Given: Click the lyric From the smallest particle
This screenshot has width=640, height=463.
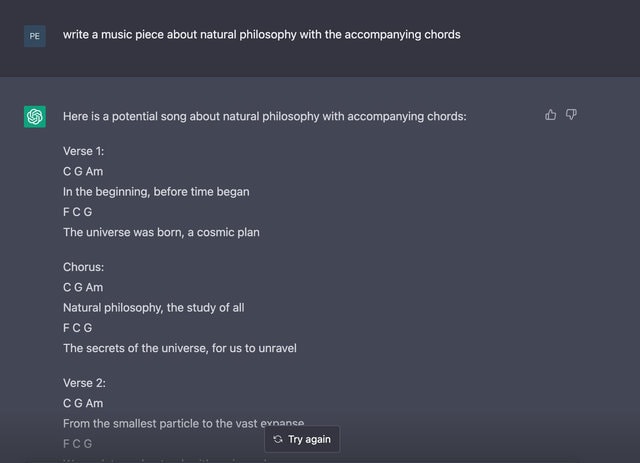Looking at the screenshot, I should click(183, 423).
